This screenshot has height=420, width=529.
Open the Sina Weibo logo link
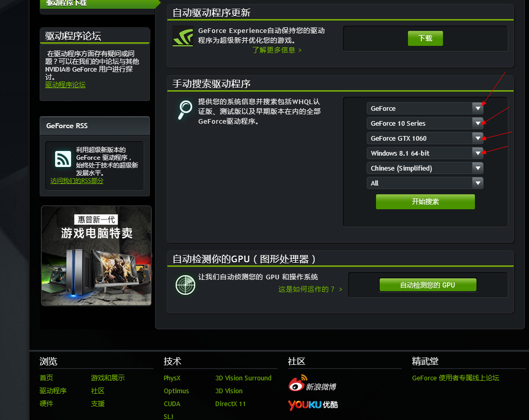pyautogui.click(x=313, y=383)
